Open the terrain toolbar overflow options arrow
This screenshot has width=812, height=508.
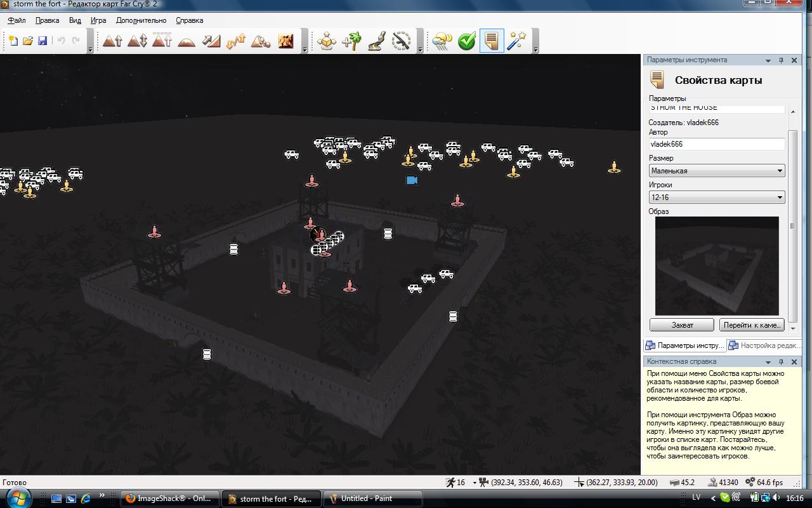click(x=305, y=48)
